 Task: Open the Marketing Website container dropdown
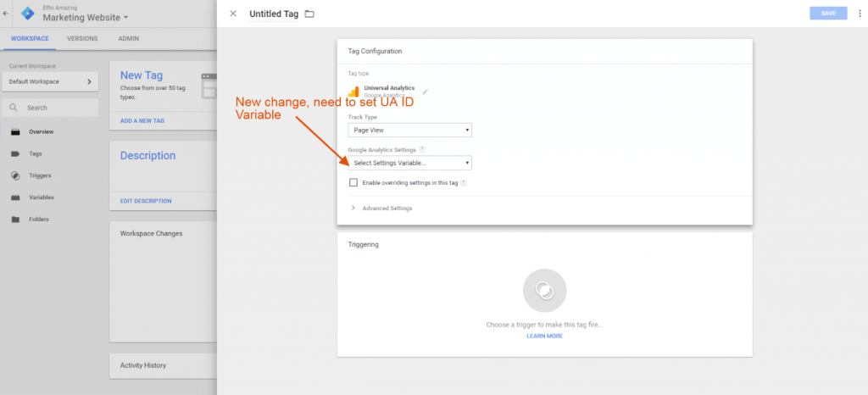pyautogui.click(x=86, y=18)
